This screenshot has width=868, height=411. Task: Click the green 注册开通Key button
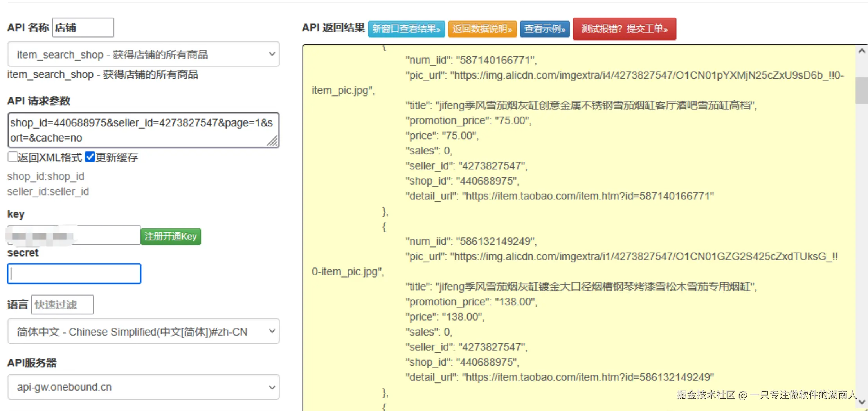171,237
